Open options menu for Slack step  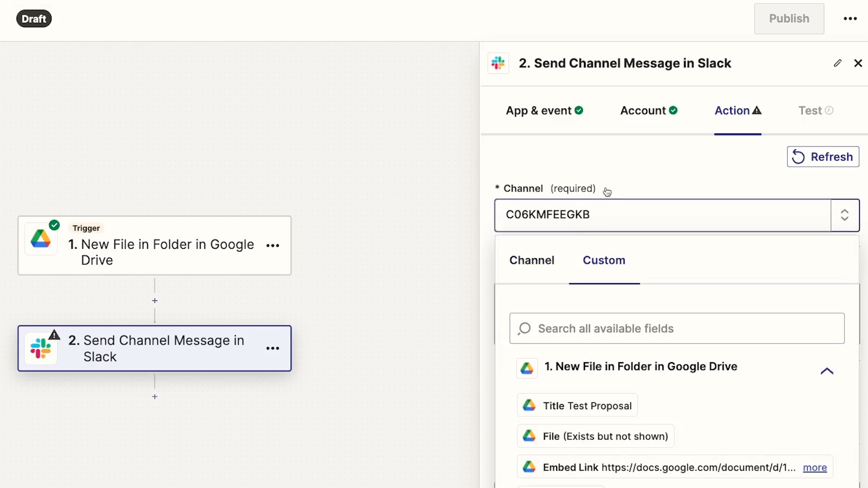(273, 348)
